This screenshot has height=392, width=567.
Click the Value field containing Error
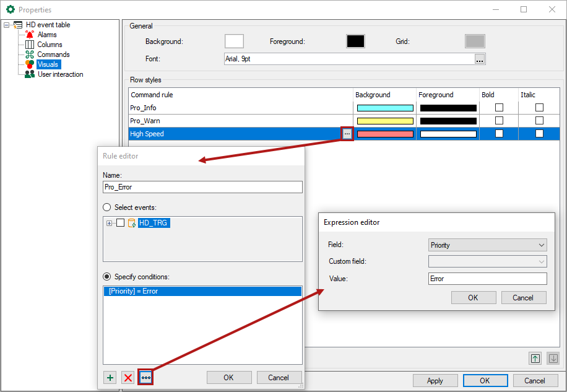[487, 279]
